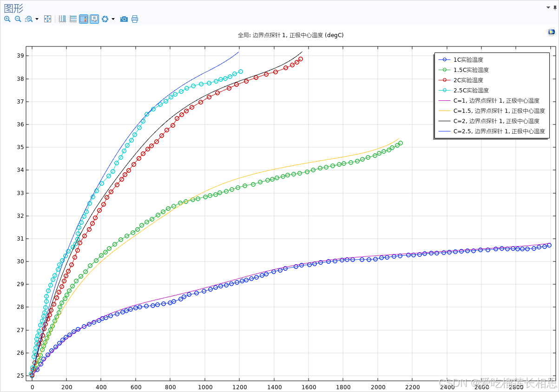Viewport: 559px width, 392px height.
Task: Click the Zoom Extents icon
Action: pos(47,19)
